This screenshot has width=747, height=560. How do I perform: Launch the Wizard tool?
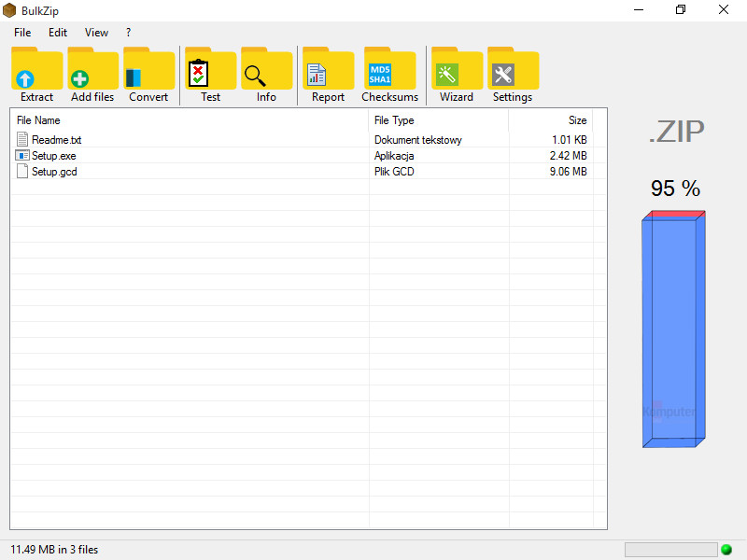point(457,75)
